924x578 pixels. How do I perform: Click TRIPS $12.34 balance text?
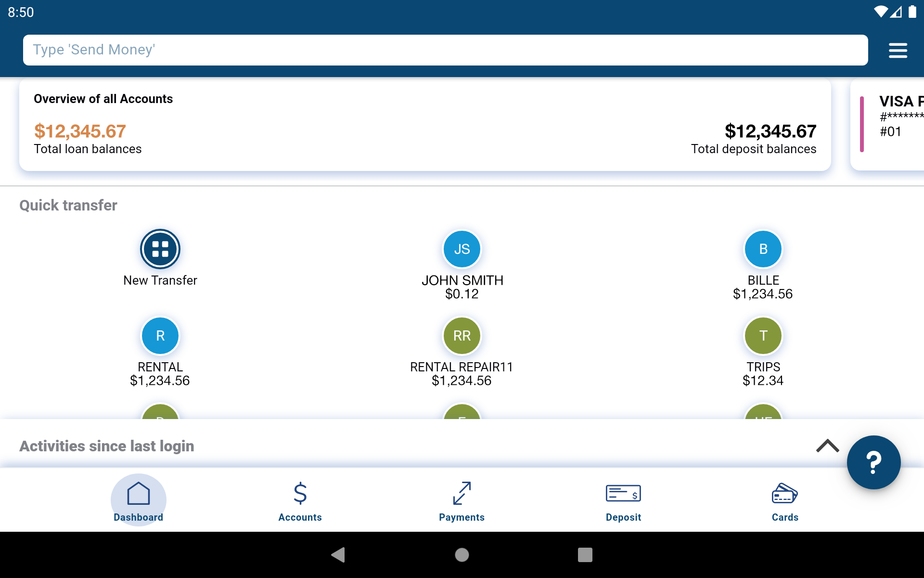point(763,381)
